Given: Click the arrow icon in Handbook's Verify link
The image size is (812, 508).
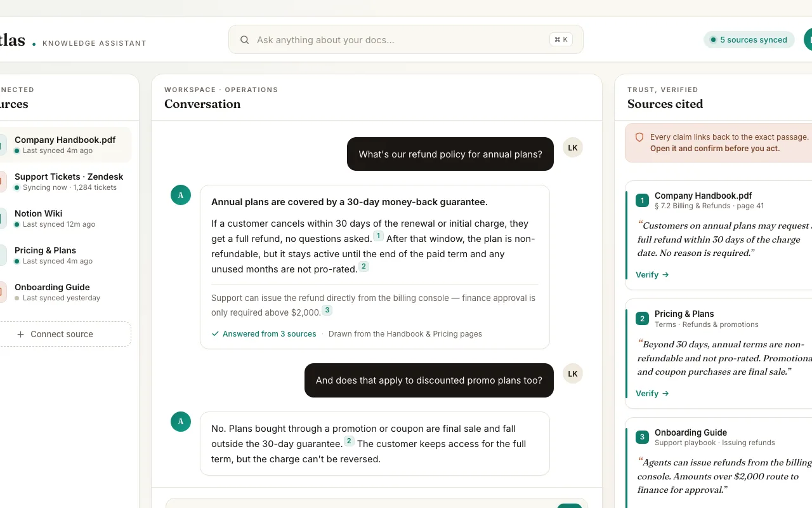Looking at the screenshot, I should tap(665, 275).
